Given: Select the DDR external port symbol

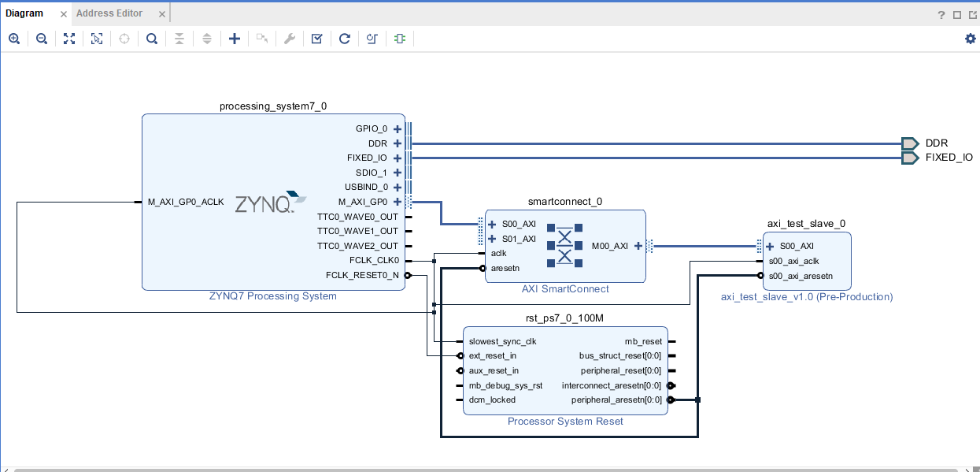Looking at the screenshot, I should [x=910, y=143].
